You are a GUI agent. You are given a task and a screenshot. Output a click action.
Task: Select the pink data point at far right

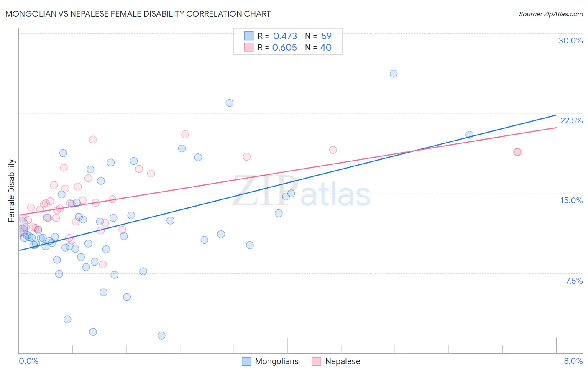[518, 152]
